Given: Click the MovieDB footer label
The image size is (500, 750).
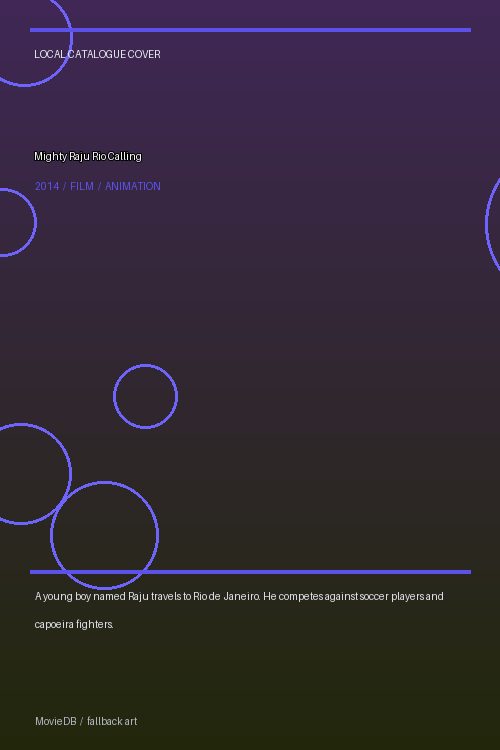Looking at the screenshot, I should pyautogui.click(x=56, y=721).
